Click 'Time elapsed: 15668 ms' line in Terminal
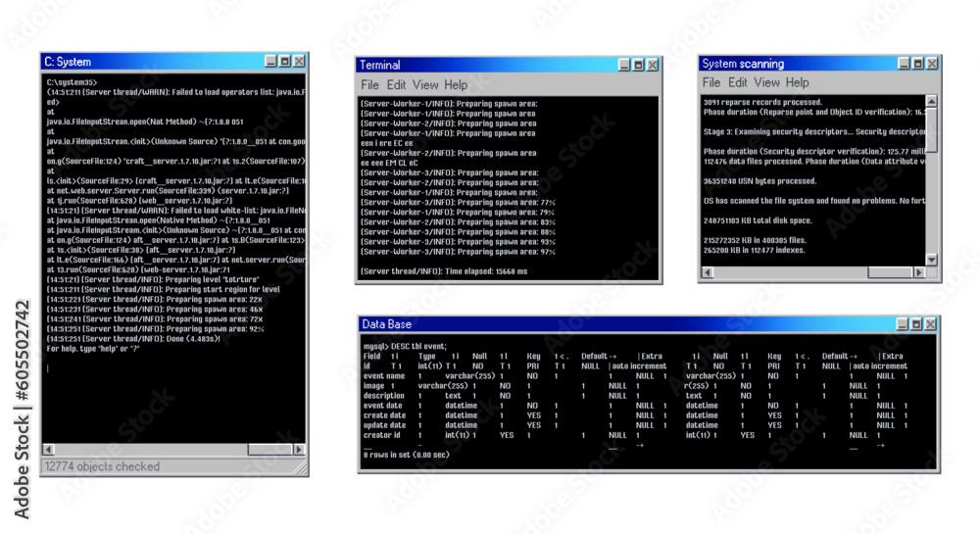 [x=444, y=271]
